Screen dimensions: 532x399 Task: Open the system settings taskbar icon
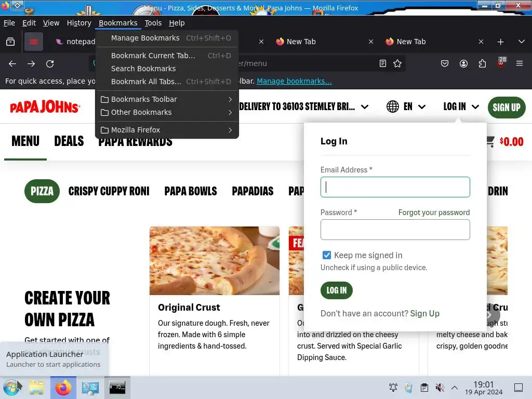(x=90, y=388)
